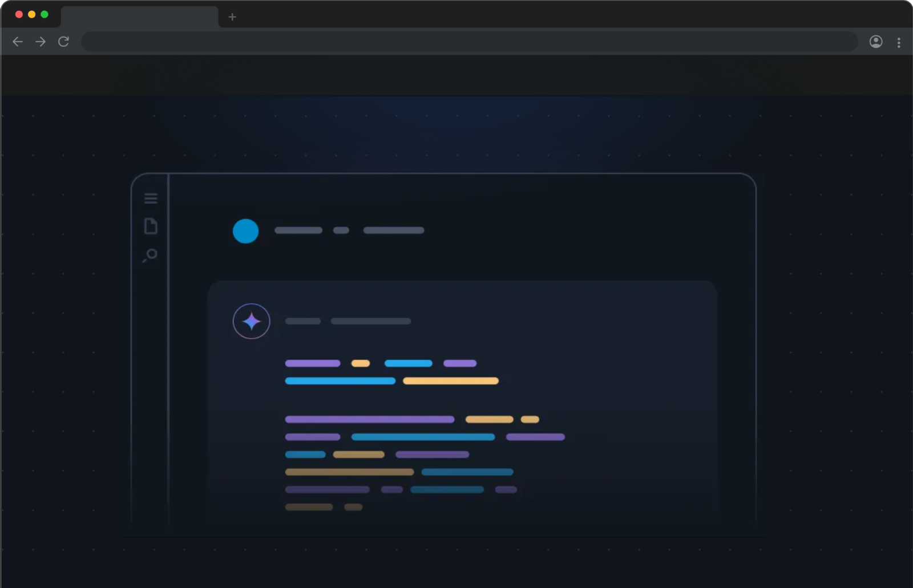
Task: Click the document icon in the sidebar
Action: (x=151, y=226)
